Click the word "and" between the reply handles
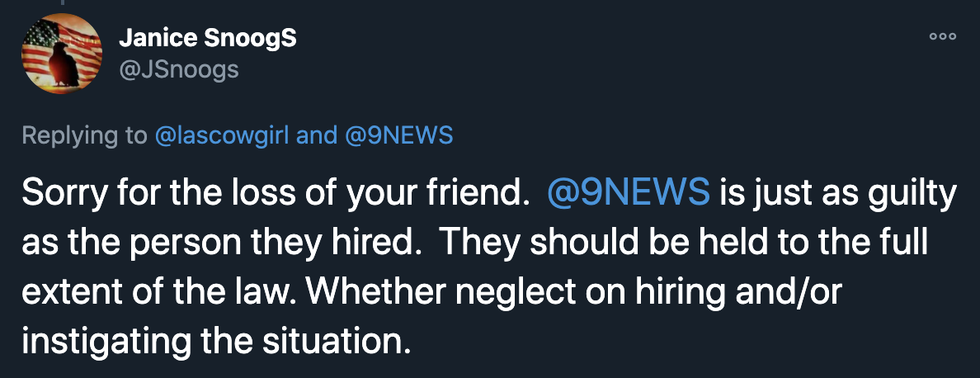The image size is (980, 378). pos(316,136)
